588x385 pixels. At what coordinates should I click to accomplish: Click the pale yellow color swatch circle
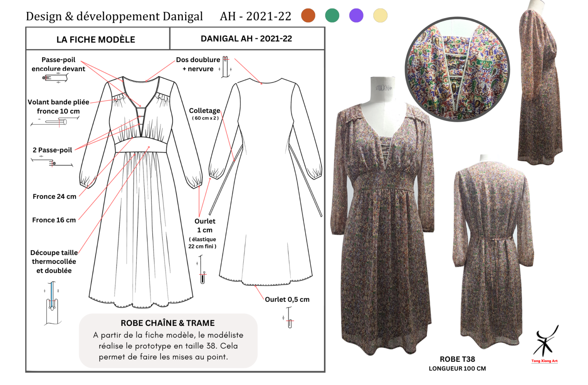[380, 16]
